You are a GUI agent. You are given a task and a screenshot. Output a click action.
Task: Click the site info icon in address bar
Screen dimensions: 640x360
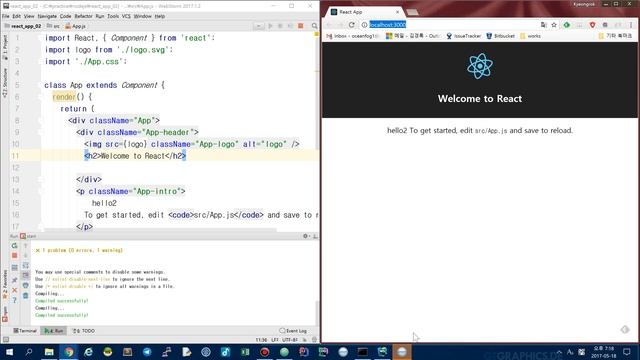[364, 25]
